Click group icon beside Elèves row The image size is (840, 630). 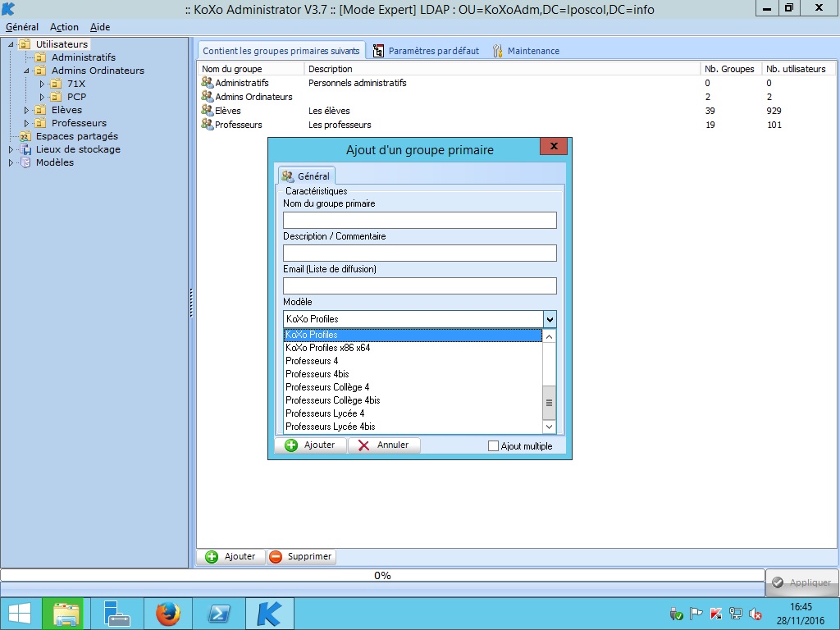point(208,110)
